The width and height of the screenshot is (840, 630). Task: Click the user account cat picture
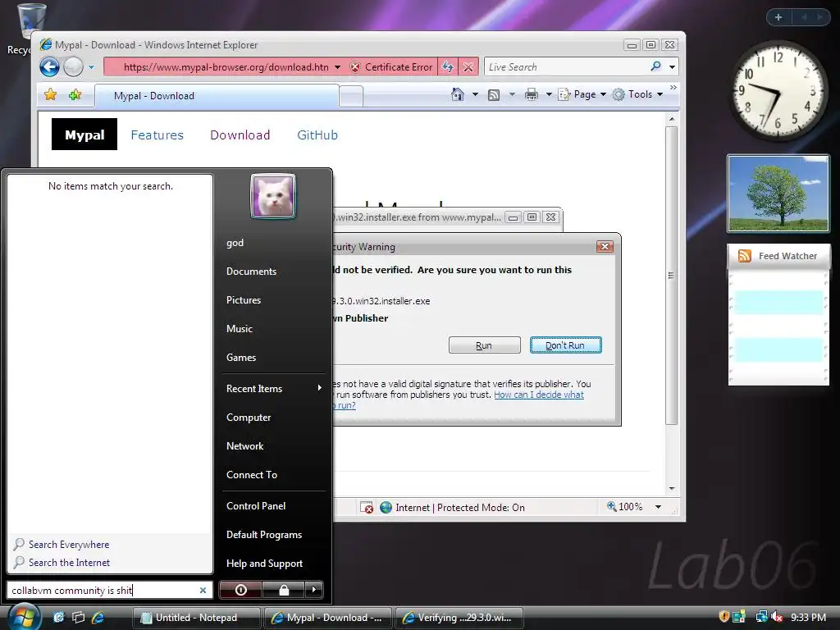coord(272,196)
